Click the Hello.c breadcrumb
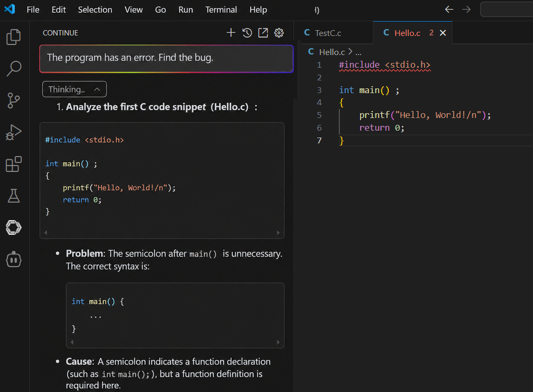Image resolution: width=533 pixels, height=392 pixels. point(332,52)
